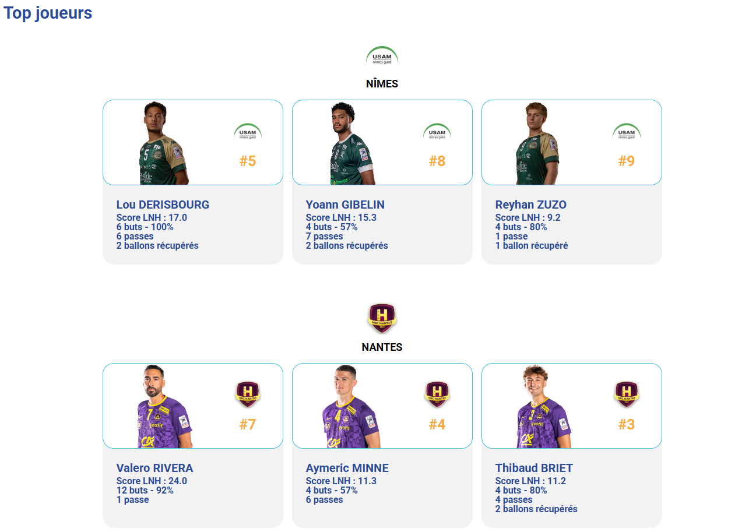Open Thibaud BRIET player name link

[x=534, y=468]
